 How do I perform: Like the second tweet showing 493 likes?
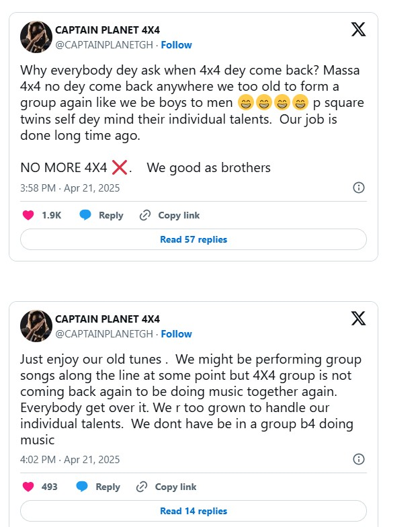(x=28, y=487)
